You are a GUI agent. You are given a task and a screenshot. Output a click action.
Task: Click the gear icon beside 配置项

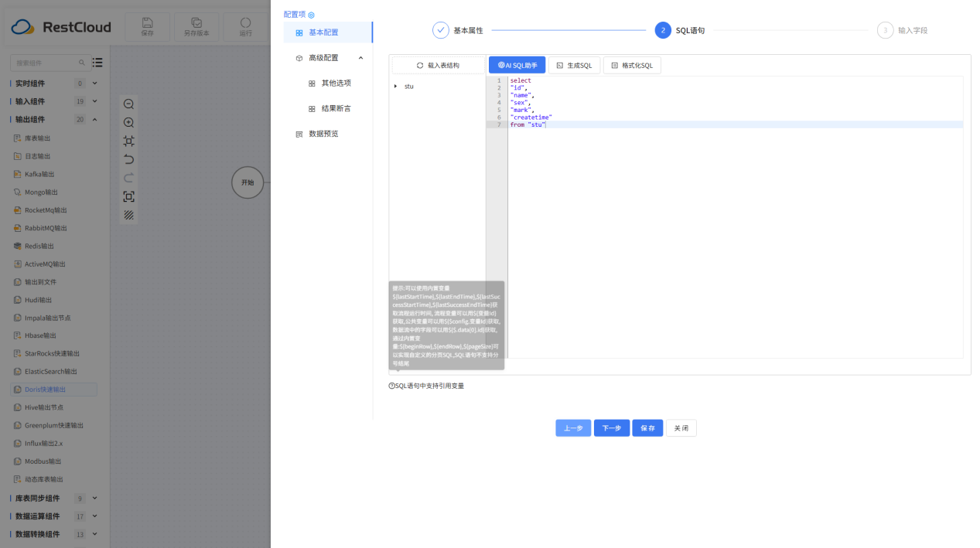click(x=311, y=15)
